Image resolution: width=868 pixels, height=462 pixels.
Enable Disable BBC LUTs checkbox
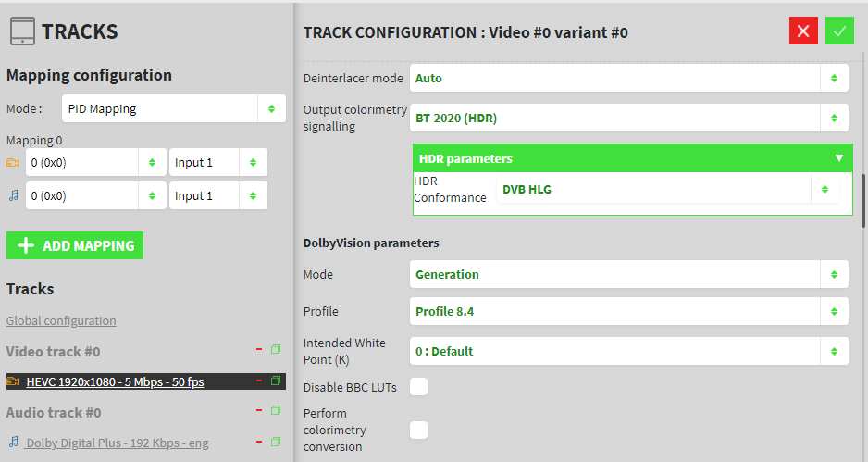coord(419,387)
